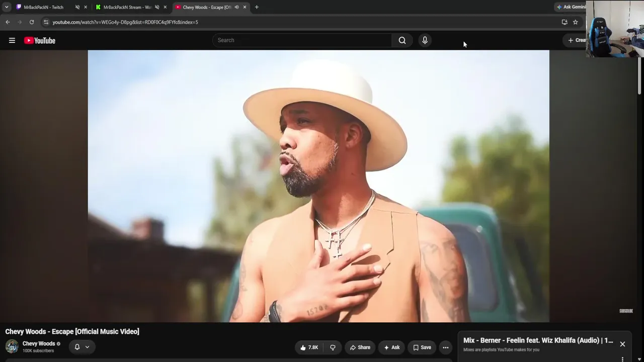Expand notification options chevron
644x362 pixels.
[x=87, y=347]
